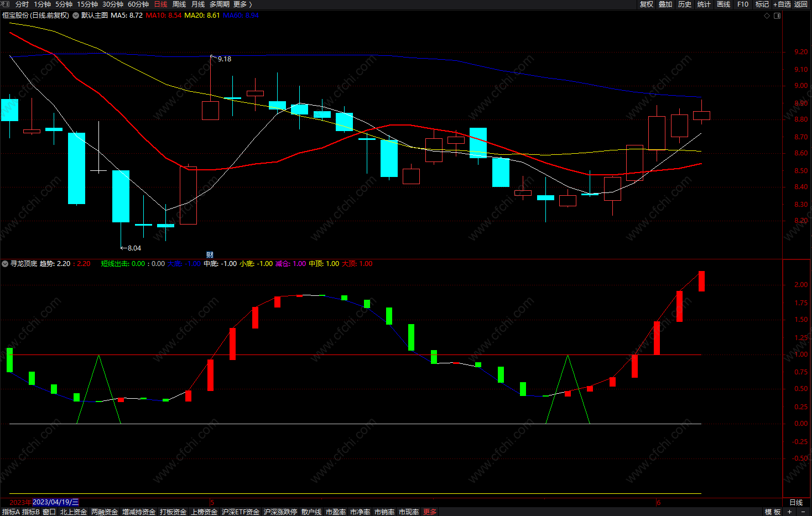812x516 pixels.
Task: Select the 30分钟 period tab
Action: (x=113, y=4)
